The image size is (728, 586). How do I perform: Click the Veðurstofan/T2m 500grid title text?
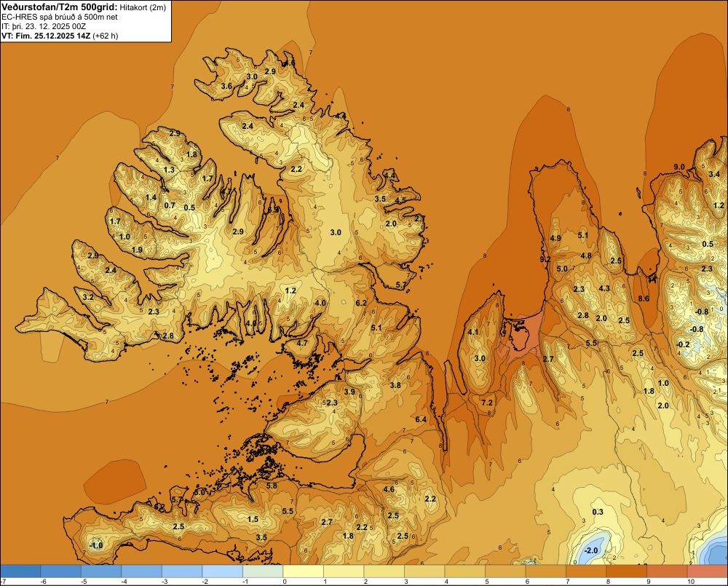(58, 7)
